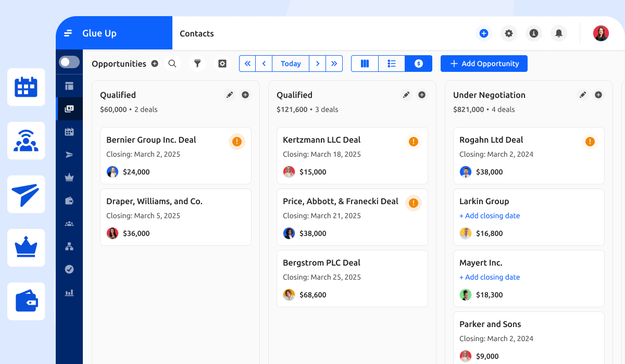Jump forward with double right chevron
The height and width of the screenshot is (364, 625).
tap(334, 64)
